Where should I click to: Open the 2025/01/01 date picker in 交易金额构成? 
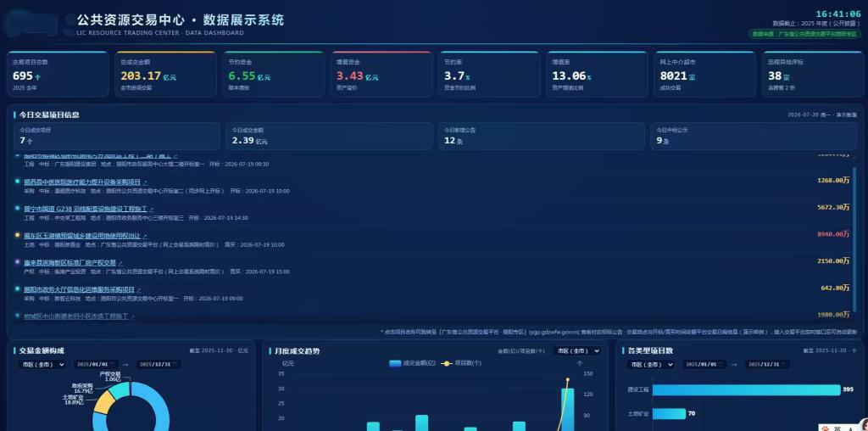[x=95, y=365]
